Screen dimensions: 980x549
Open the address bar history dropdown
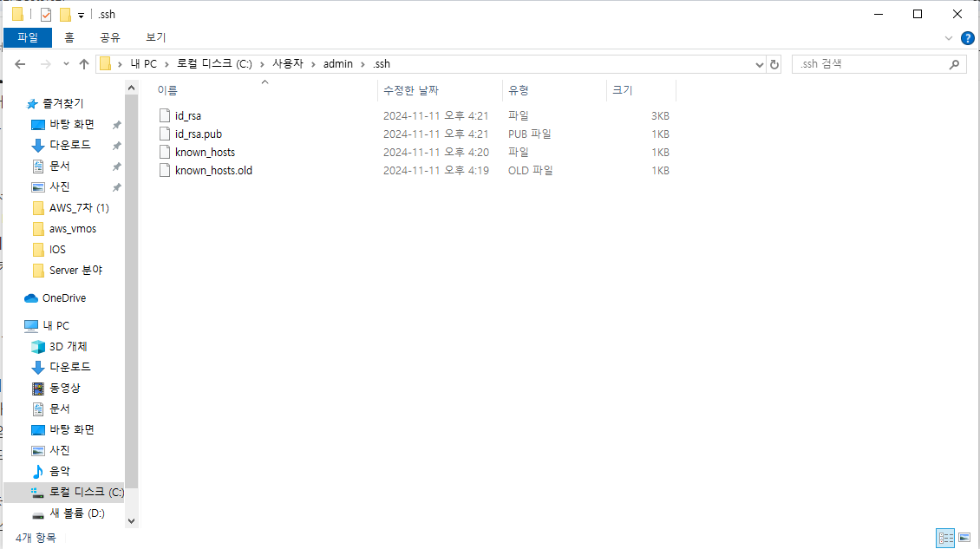coord(760,64)
